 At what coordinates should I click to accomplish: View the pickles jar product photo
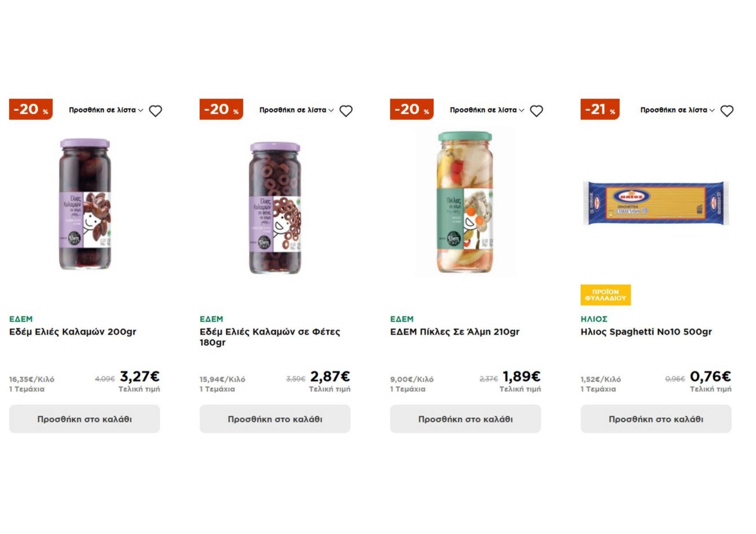(x=465, y=202)
